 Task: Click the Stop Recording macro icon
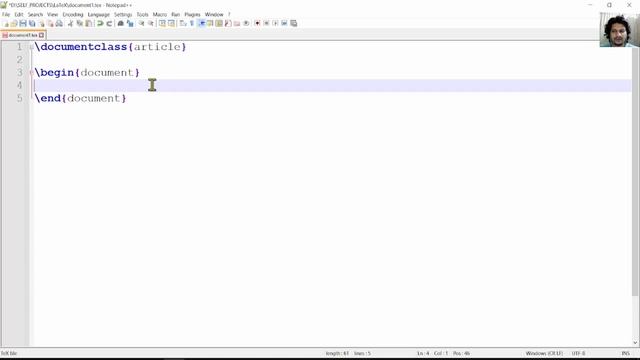coord(266,23)
